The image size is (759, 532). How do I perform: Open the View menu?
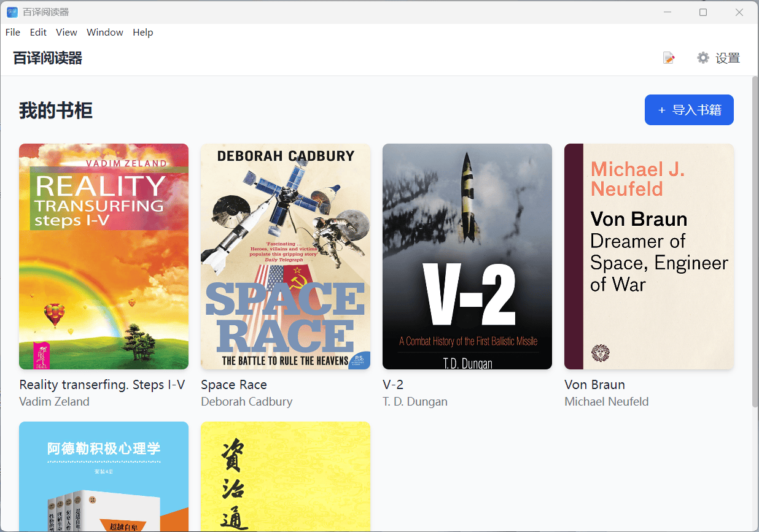[x=66, y=32]
